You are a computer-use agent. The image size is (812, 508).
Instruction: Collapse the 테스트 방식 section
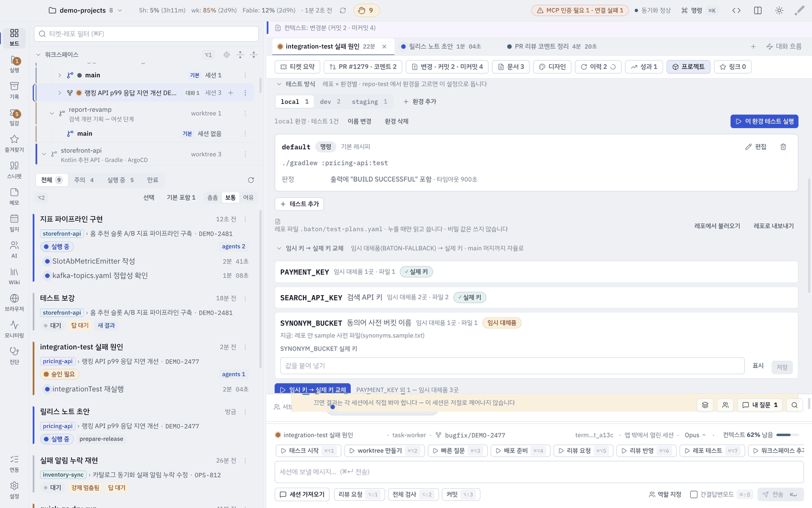[279, 84]
